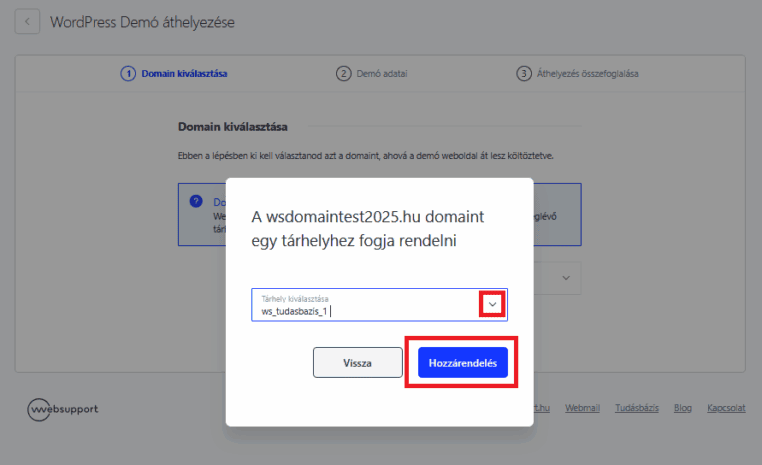Click the step 1 number circle
The height and width of the screenshot is (465, 762).
(x=128, y=74)
